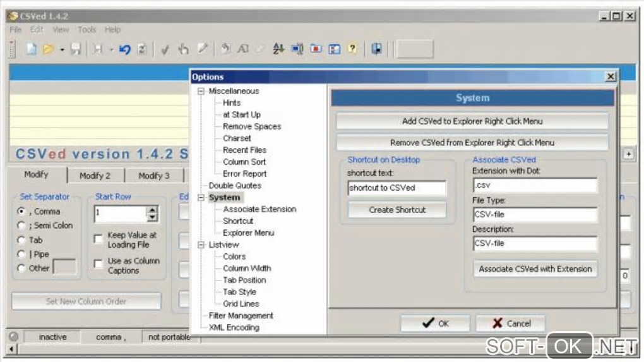The image size is (644, 362).
Task: Open the Tools menu
Action: click(86, 30)
